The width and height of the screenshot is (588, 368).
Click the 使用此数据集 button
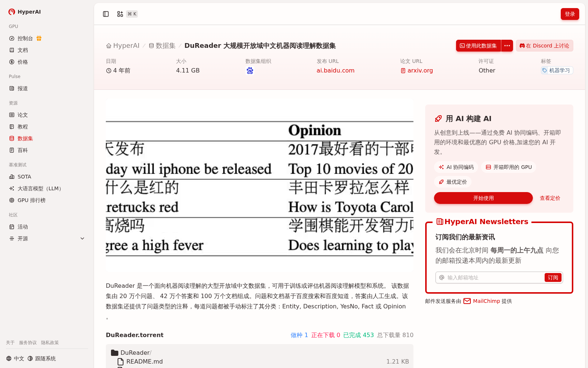[x=478, y=46]
